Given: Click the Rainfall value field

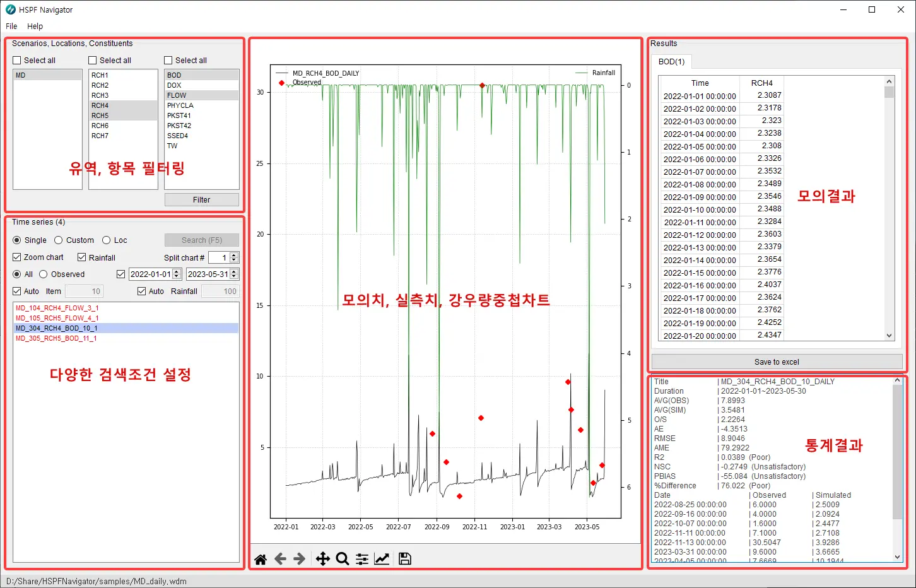Looking at the screenshot, I should point(220,291).
